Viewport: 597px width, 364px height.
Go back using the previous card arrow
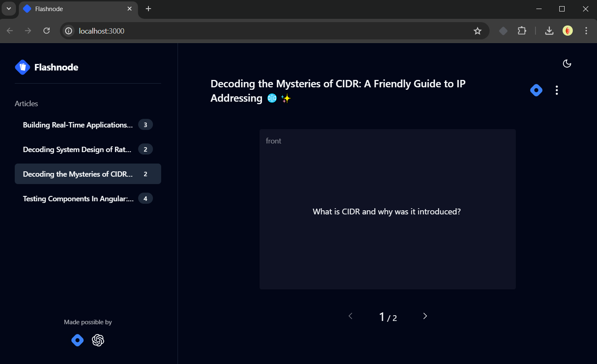[x=351, y=316]
